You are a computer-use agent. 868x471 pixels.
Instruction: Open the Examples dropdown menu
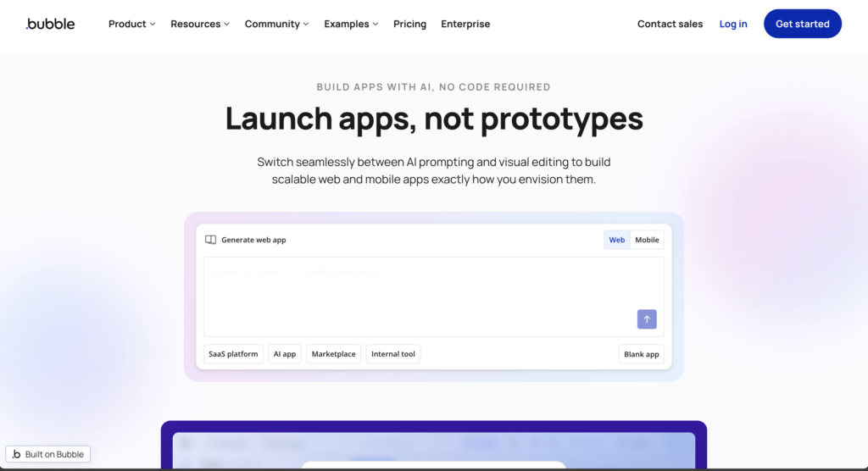click(x=351, y=24)
